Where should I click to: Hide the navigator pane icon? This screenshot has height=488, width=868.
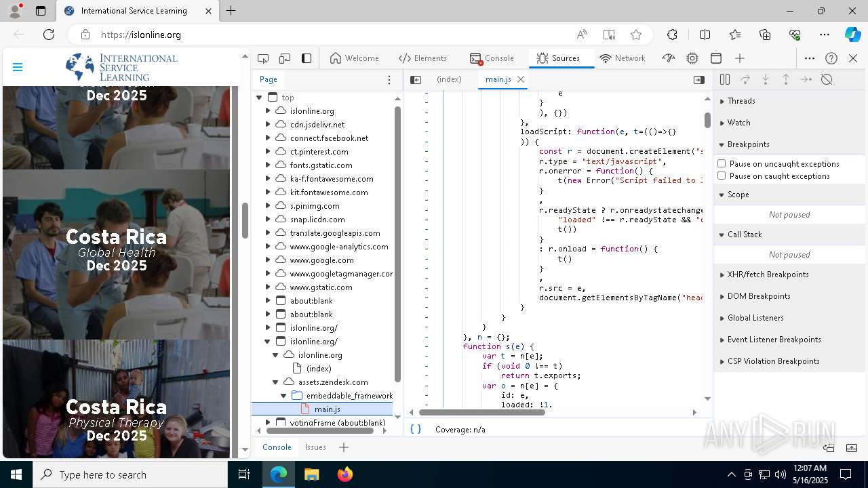(x=416, y=79)
